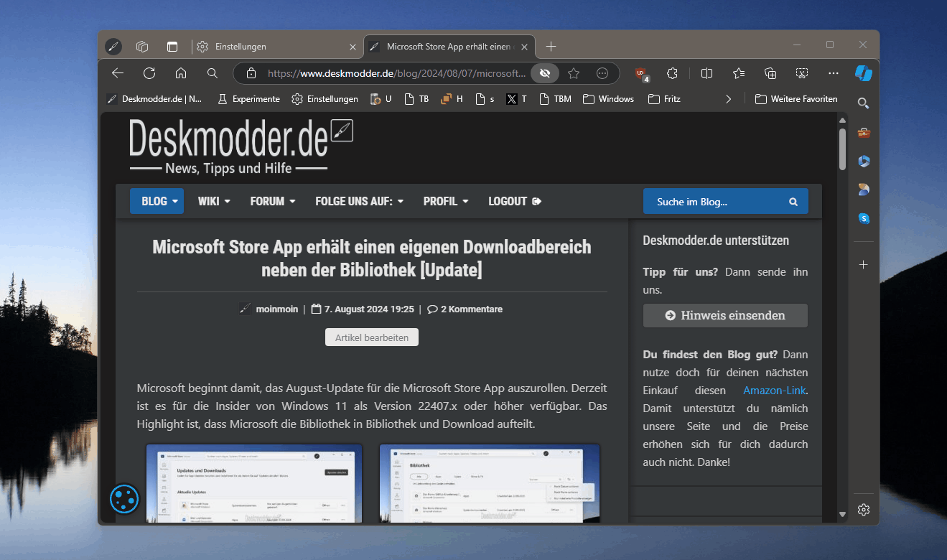
Task: Open the sidebar Microsoft 365 icon
Action: coord(864,162)
